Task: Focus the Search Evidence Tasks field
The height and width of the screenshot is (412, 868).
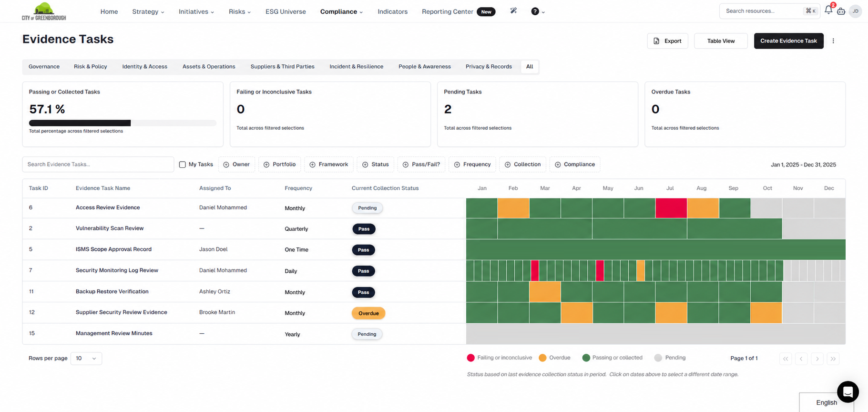Action: (98, 165)
